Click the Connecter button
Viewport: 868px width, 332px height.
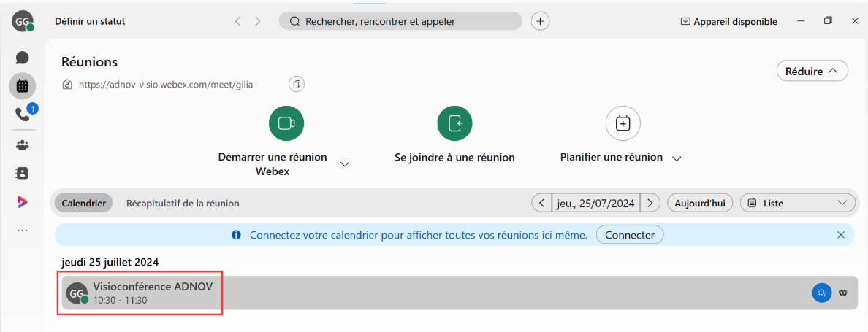[x=630, y=235]
